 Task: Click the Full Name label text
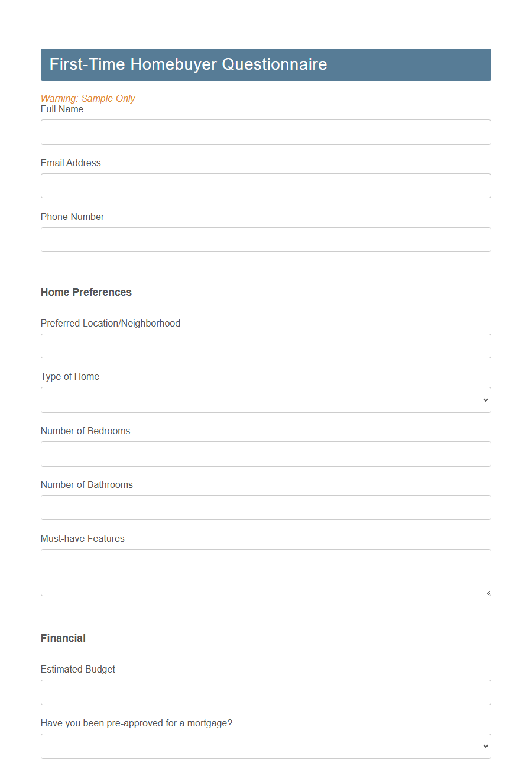[x=62, y=109]
